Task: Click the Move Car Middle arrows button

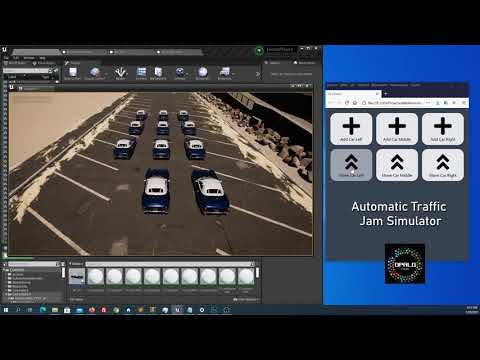Action: tap(397, 165)
